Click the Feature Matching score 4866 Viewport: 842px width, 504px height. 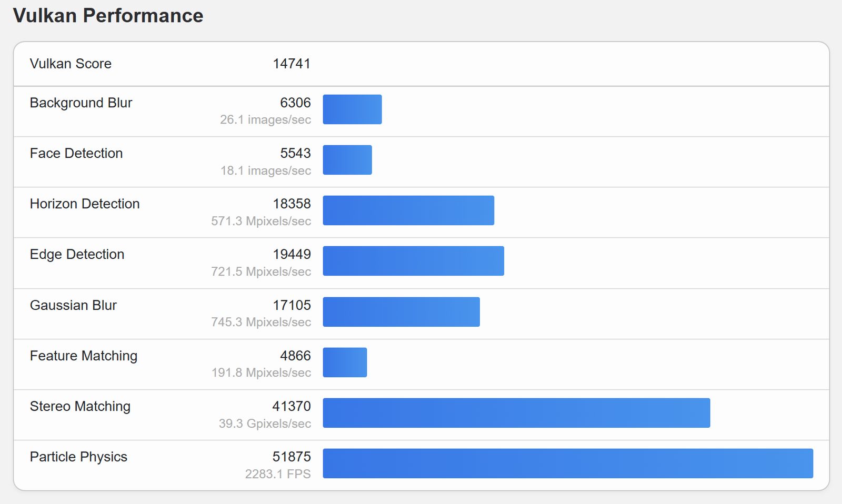point(295,356)
